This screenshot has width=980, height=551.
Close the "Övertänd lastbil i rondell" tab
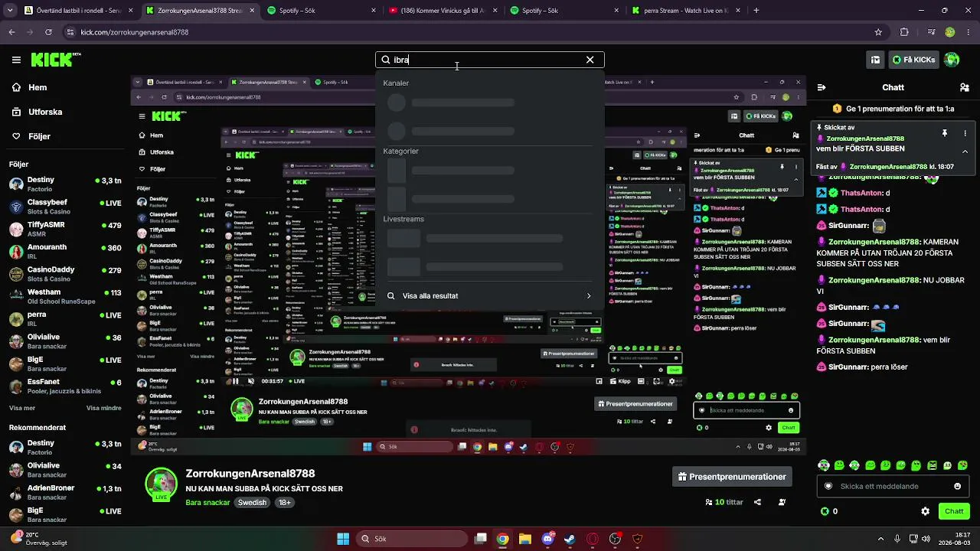pyautogui.click(x=130, y=11)
